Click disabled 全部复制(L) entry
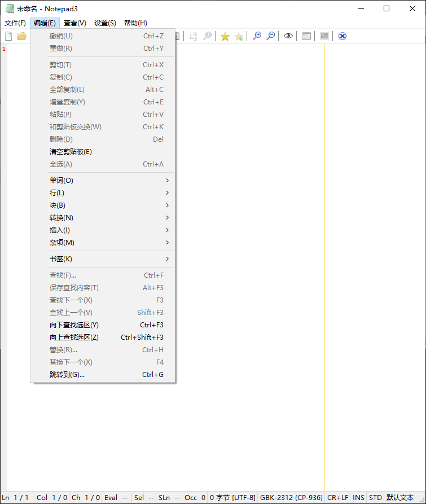Viewport: 426px width, 504px height. (103, 90)
